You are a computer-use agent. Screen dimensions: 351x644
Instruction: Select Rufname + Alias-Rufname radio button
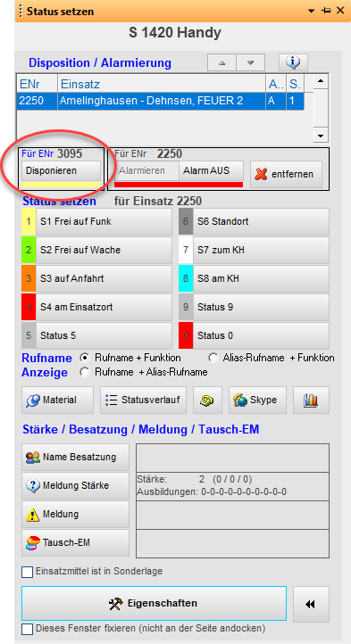click(85, 372)
